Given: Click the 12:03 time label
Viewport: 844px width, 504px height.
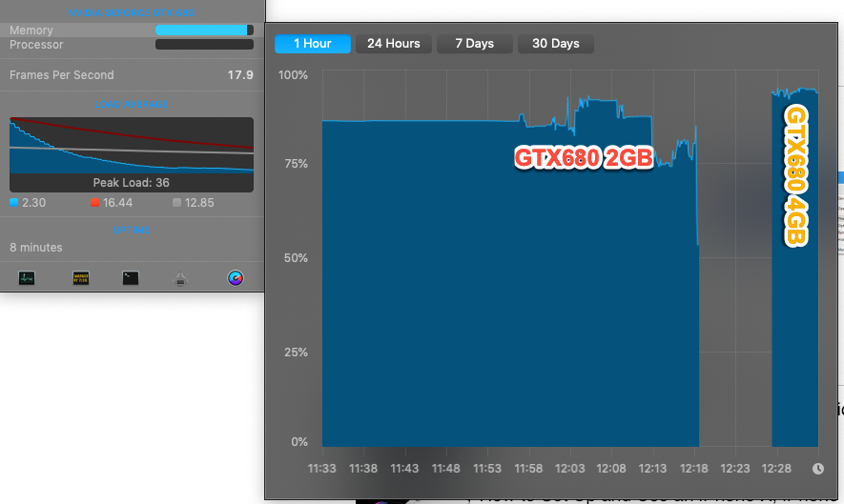Looking at the screenshot, I should coord(570,469).
